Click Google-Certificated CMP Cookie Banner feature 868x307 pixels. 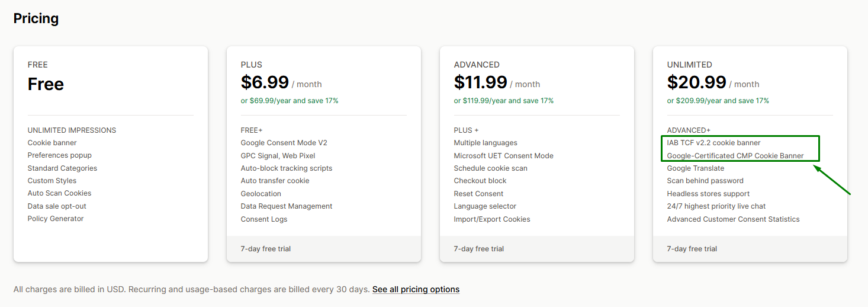click(x=735, y=156)
